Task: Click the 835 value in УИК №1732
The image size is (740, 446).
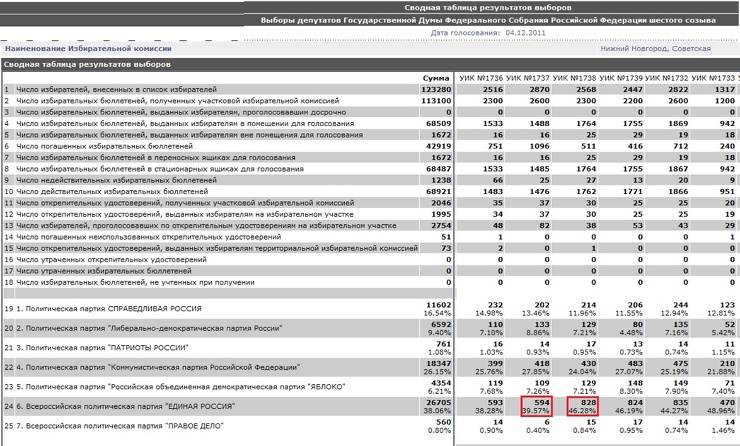Action: tap(680, 403)
